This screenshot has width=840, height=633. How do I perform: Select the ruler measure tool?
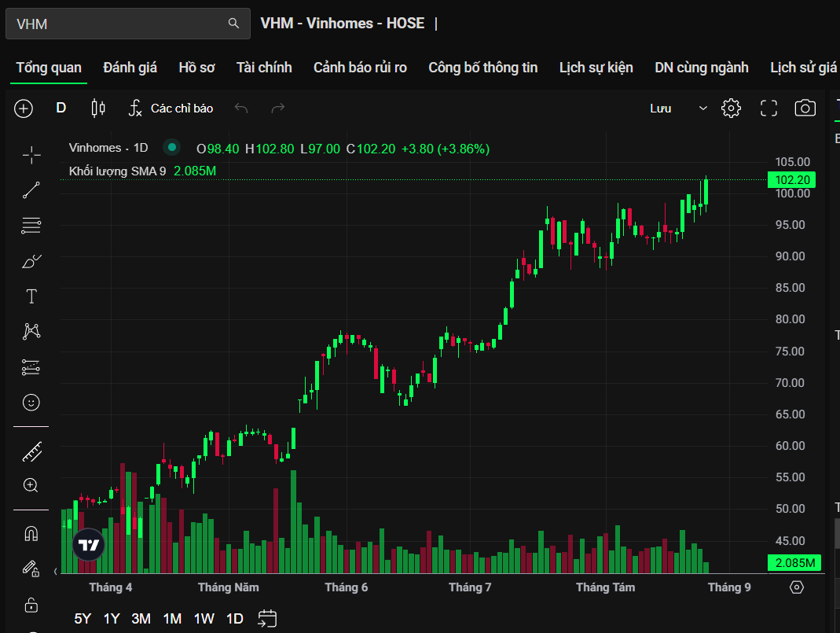click(31, 452)
